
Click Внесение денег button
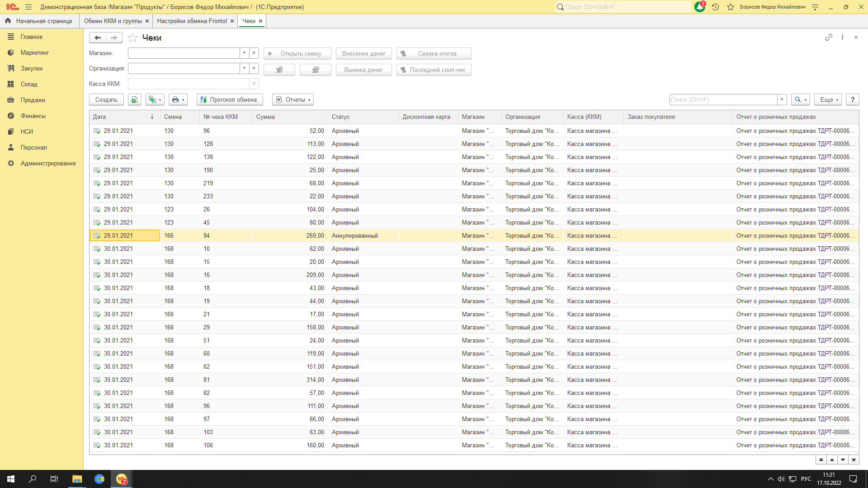(364, 53)
